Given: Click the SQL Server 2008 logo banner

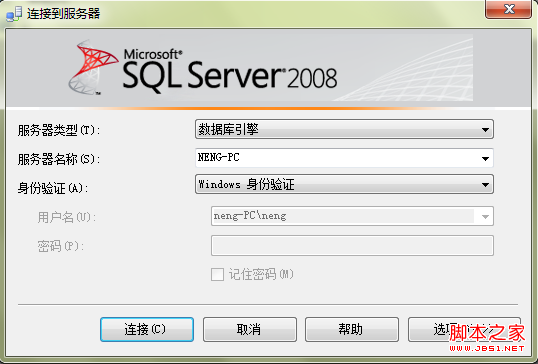Looking at the screenshot, I should coord(269,68).
